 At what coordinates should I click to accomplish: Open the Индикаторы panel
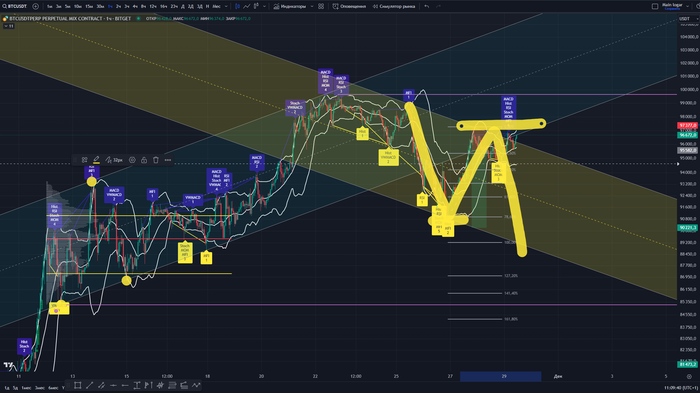click(290, 6)
